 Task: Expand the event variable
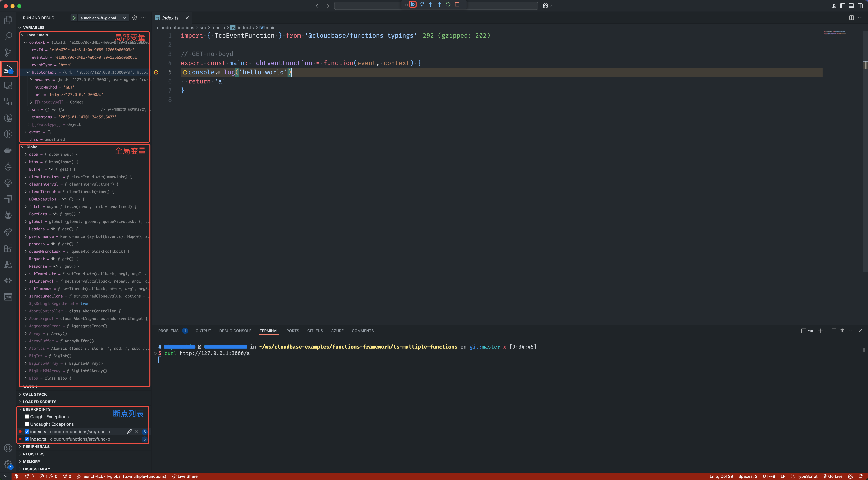25,132
